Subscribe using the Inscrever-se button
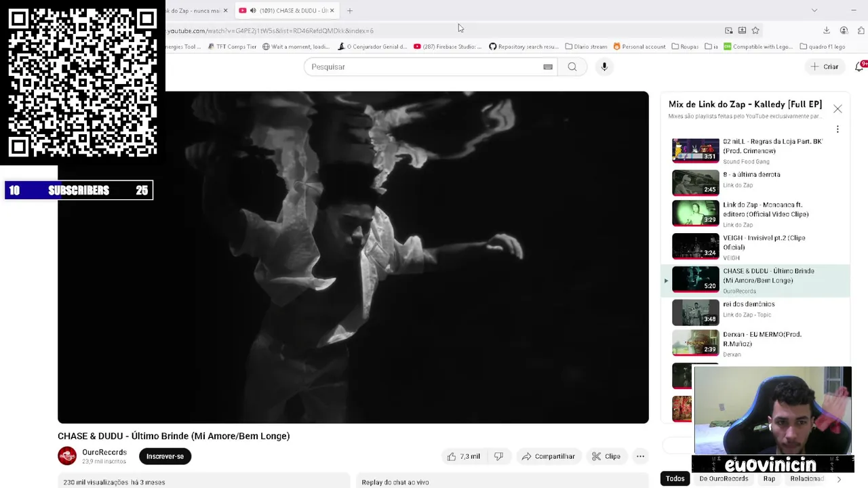This screenshot has height=488, width=868. pyautogui.click(x=165, y=456)
